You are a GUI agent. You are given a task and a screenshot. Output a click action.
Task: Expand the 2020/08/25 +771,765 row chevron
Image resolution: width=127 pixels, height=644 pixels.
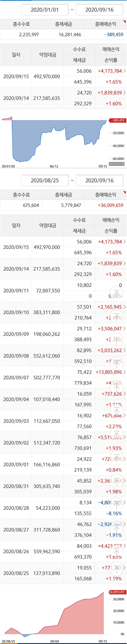click(x=124, y=568)
